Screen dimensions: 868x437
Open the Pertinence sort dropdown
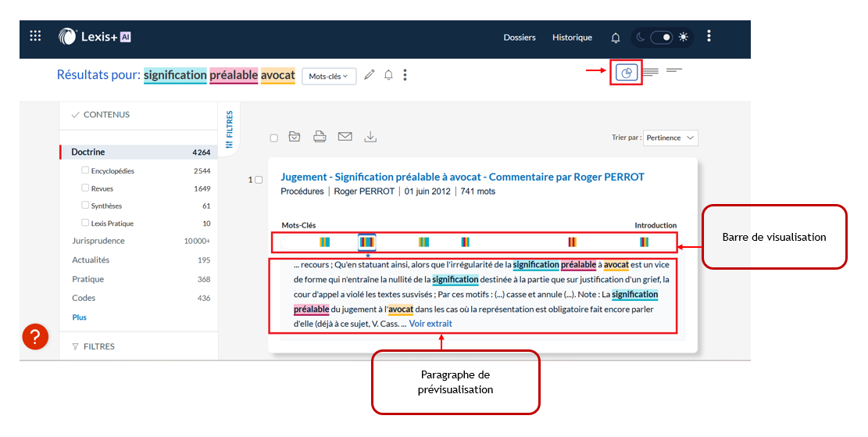pyautogui.click(x=670, y=138)
